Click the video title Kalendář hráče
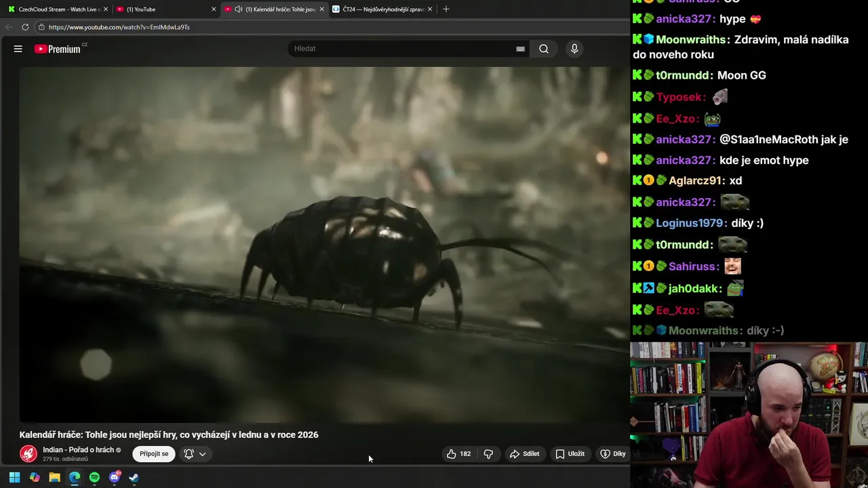Viewport: 868px width, 488px height. coord(169,435)
